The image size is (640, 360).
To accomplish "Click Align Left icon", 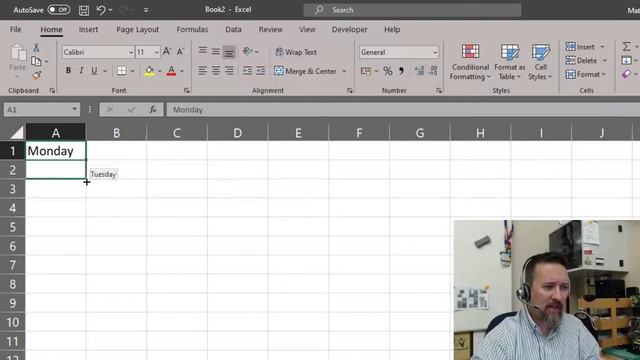I will pos(202,71).
